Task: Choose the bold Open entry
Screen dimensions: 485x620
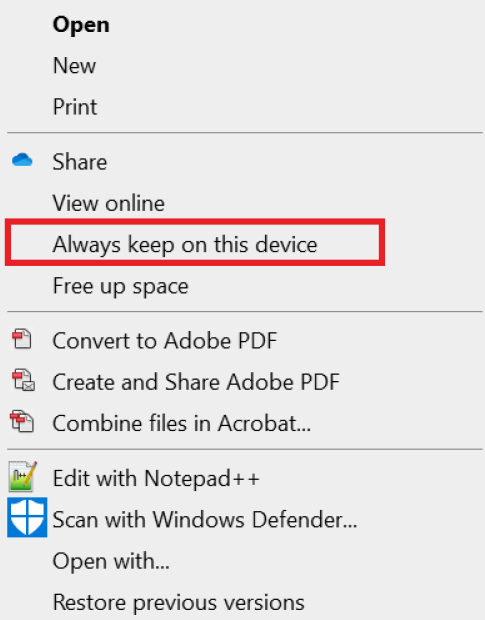Action: pos(81,25)
